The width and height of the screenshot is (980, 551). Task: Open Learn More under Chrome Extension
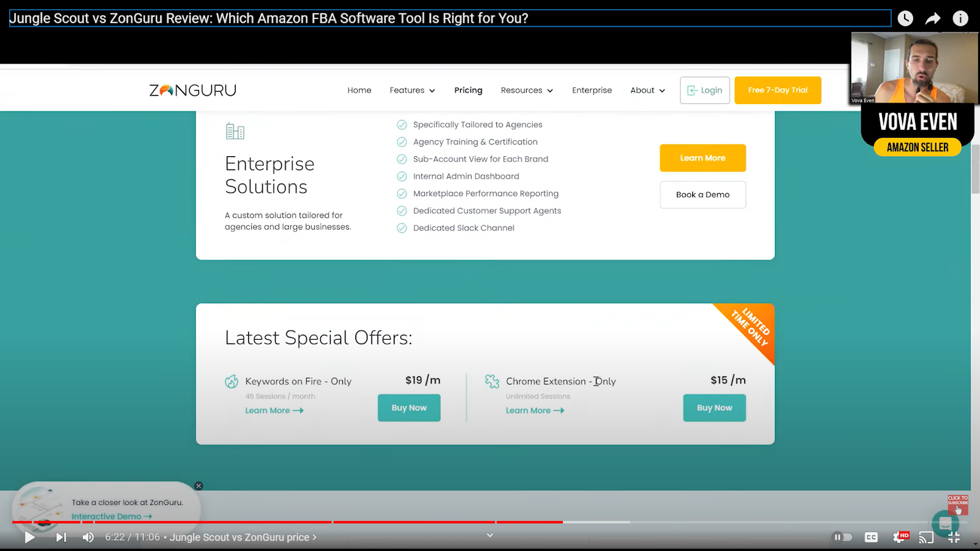(x=535, y=411)
